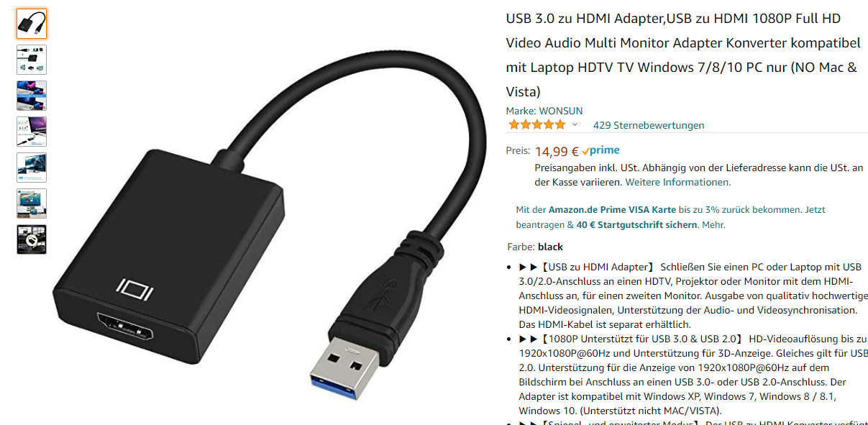The width and height of the screenshot is (868, 425).
Task: Follow the Amazon.de Prime VISA Karte link
Action: click(x=612, y=210)
